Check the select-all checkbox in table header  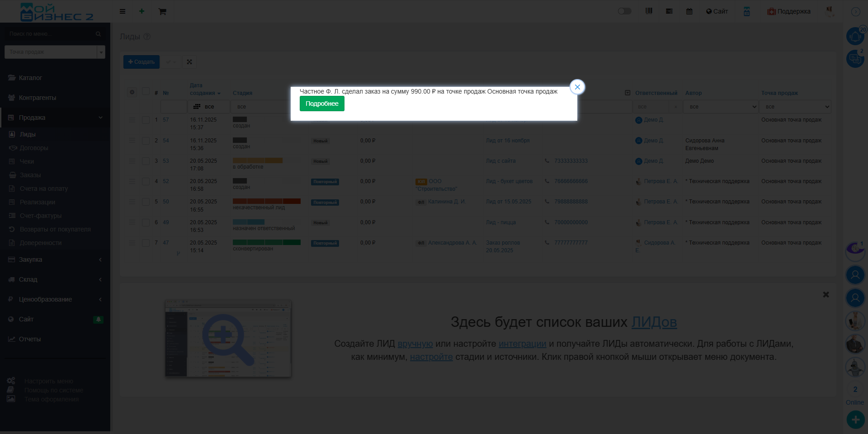[146, 92]
